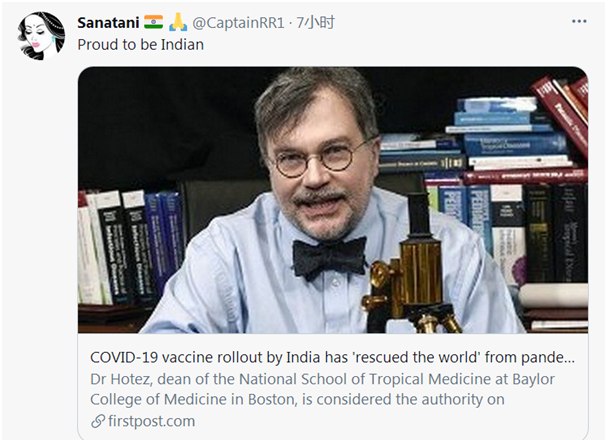Viewport: 607px width, 442px height.
Task: Click the @CaptainRR1 handle
Action: coord(239,22)
